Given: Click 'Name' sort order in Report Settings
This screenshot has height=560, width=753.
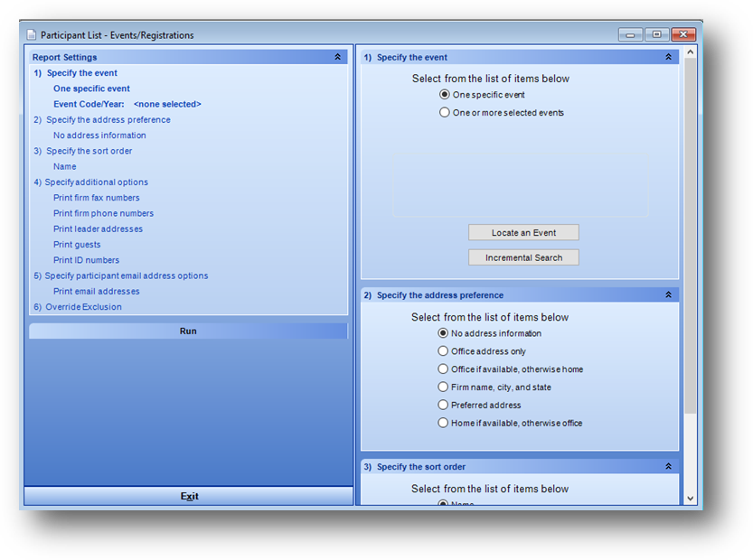Looking at the screenshot, I should pyautogui.click(x=64, y=166).
